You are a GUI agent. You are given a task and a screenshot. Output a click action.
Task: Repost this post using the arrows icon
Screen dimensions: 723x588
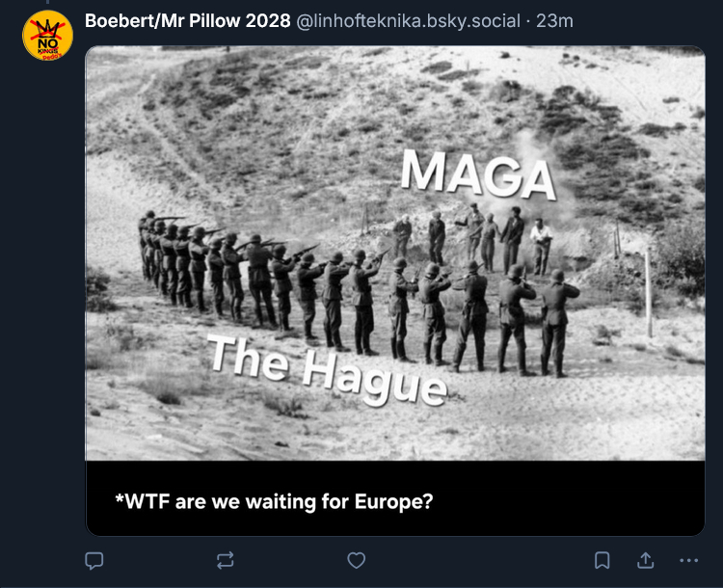point(225,560)
